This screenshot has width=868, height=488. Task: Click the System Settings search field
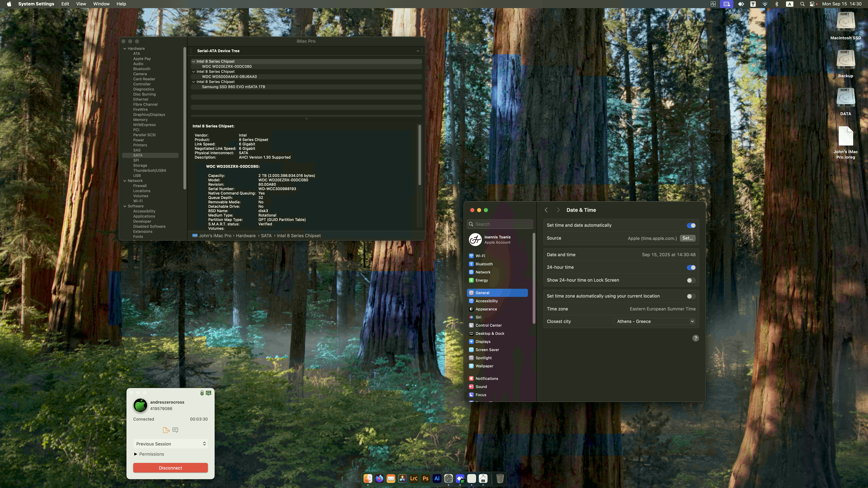click(x=499, y=224)
